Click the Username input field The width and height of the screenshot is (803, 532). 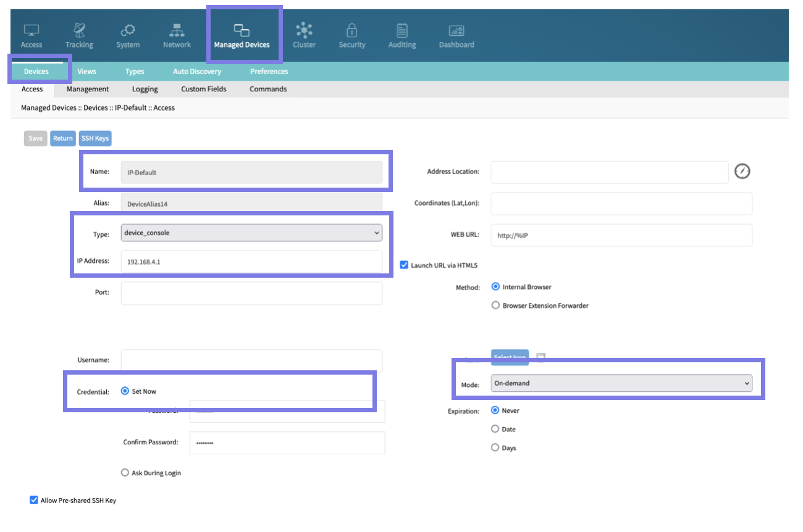click(x=251, y=361)
